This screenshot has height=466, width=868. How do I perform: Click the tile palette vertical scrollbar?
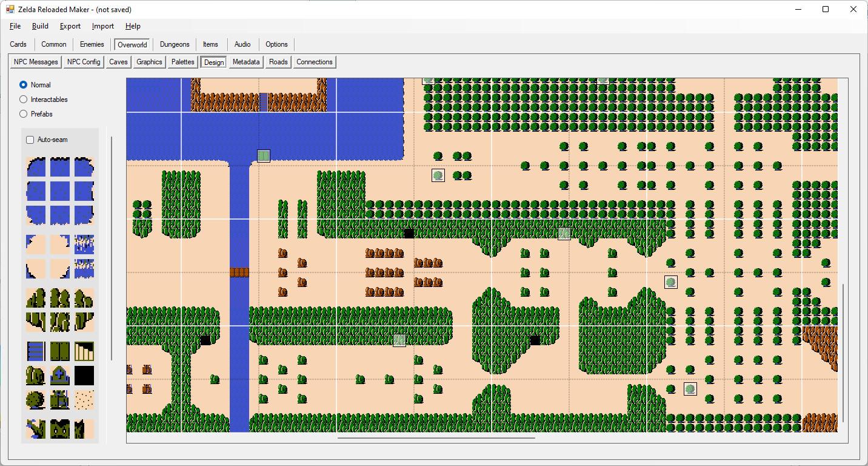pyautogui.click(x=112, y=249)
